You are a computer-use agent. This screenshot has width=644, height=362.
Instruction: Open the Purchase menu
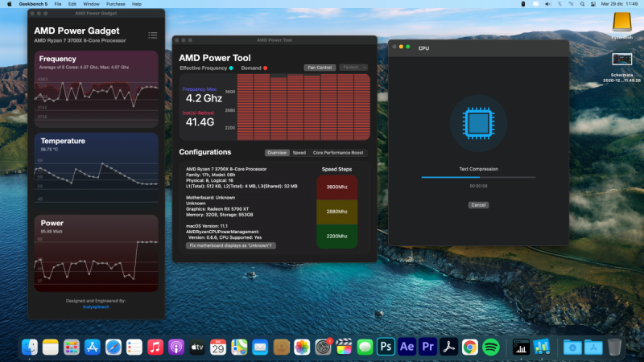click(x=116, y=4)
